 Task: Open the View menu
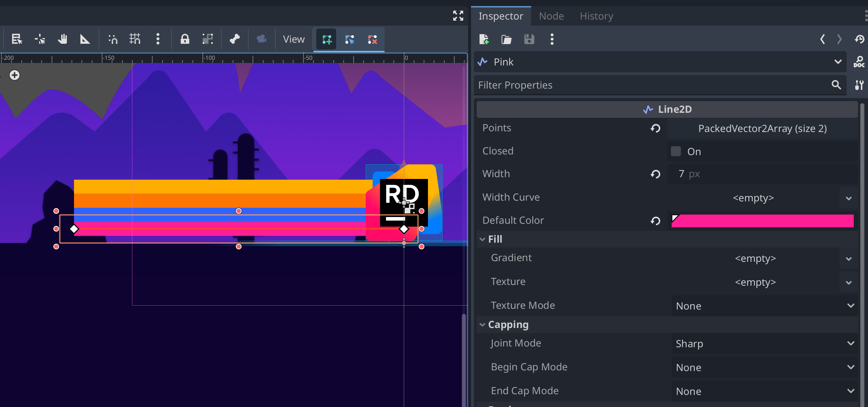(x=293, y=39)
